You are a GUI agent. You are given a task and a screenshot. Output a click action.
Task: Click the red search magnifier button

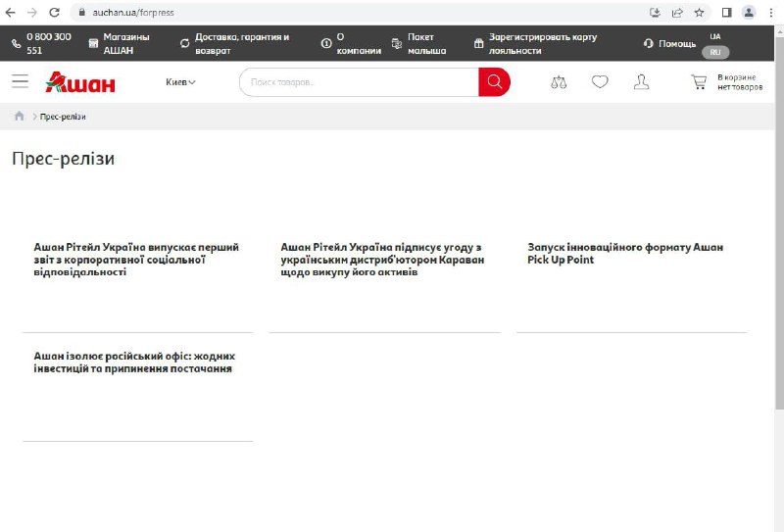(x=494, y=82)
